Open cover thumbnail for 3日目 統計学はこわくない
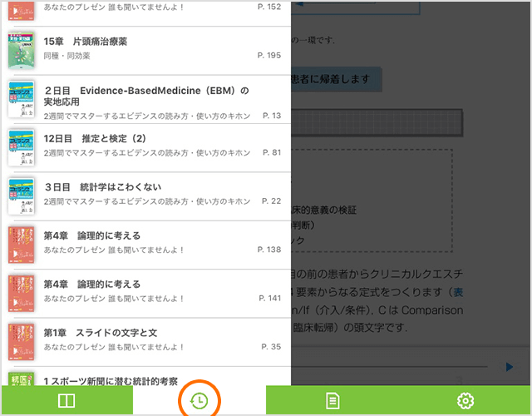Image resolution: width=532 pixels, height=416 pixels. pyautogui.click(x=21, y=196)
